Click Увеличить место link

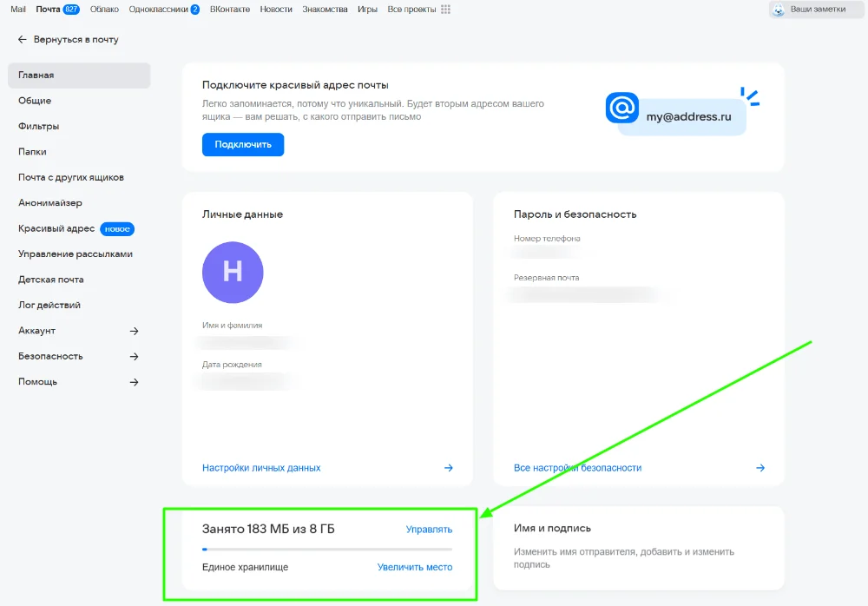(x=415, y=567)
